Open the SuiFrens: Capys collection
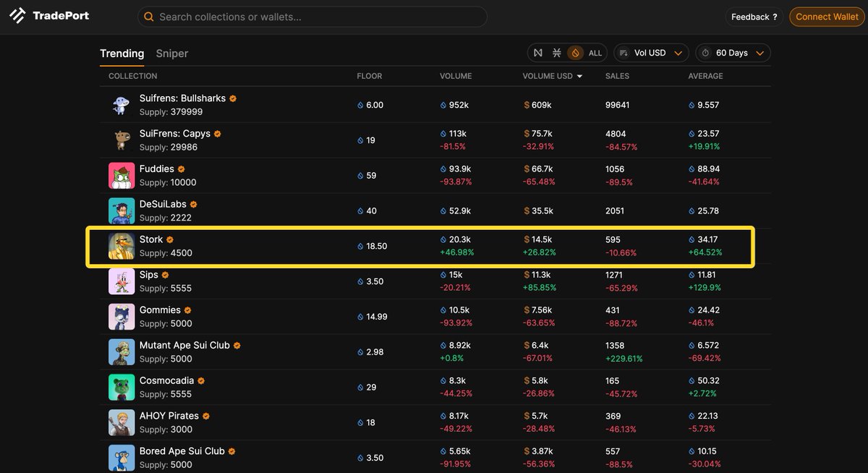Viewport: 868px width, 473px height. pos(175,134)
